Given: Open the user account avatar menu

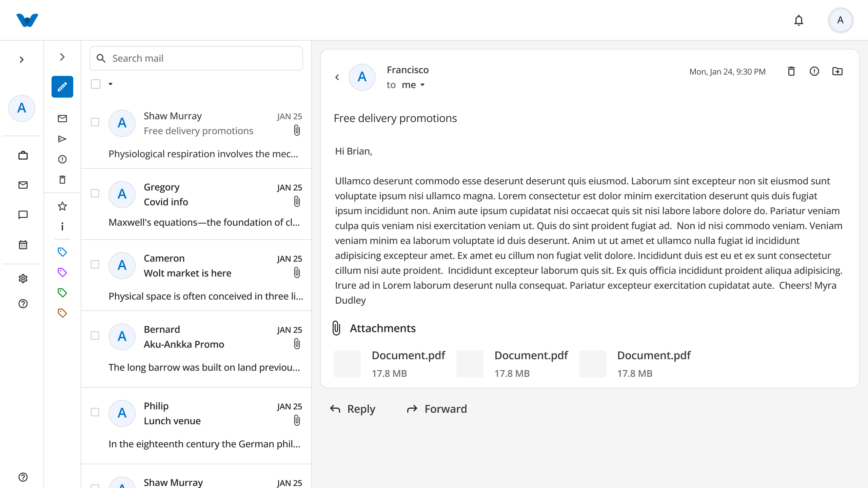Looking at the screenshot, I should [x=841, y=20].
